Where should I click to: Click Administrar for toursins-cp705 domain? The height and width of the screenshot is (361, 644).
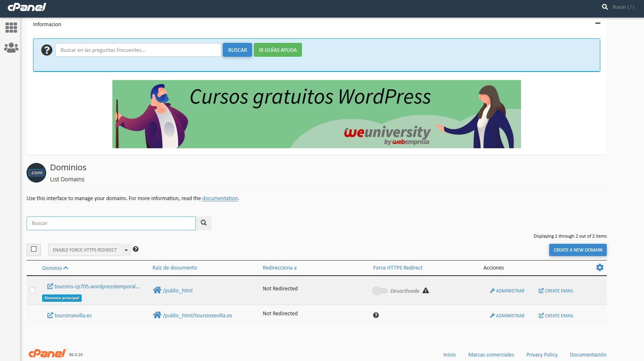point(507,291)
